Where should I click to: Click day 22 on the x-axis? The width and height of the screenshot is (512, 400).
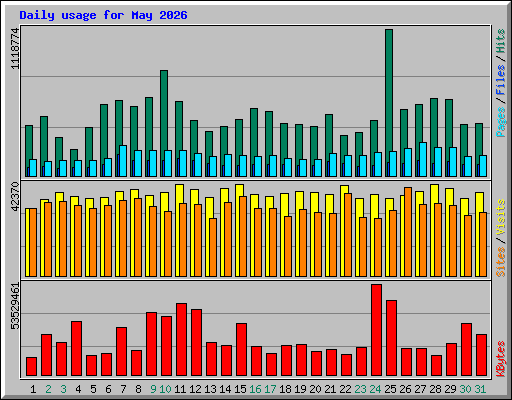click(x=345, y=389)
